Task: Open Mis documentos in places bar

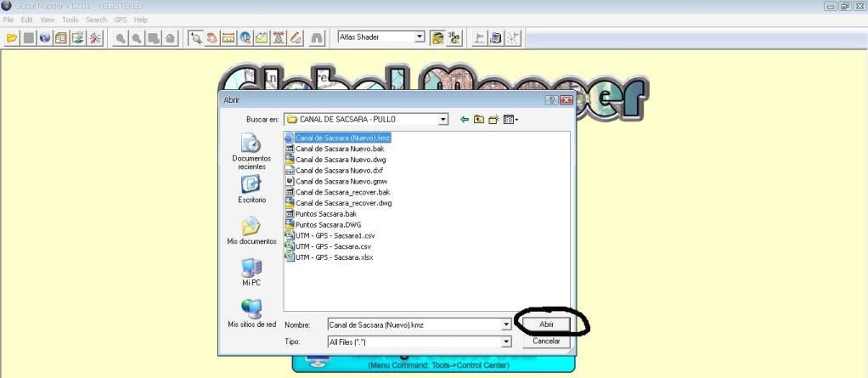Action: tap(252, 231)
